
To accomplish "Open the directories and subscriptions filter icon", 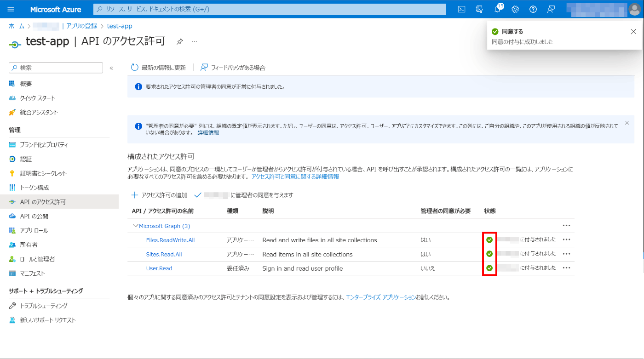I will click(480, 9).
